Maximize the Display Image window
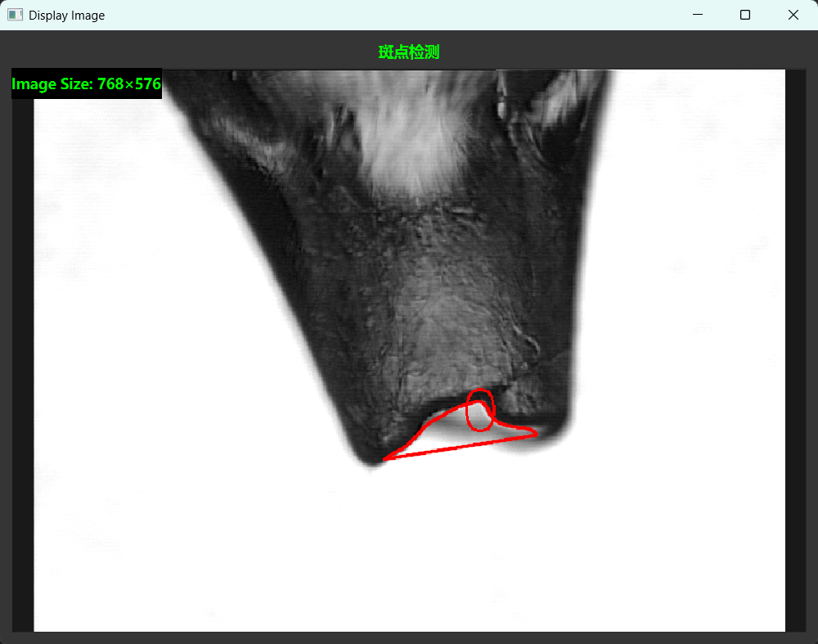This screenshot has height=644, width=818. tap(745, 15)
